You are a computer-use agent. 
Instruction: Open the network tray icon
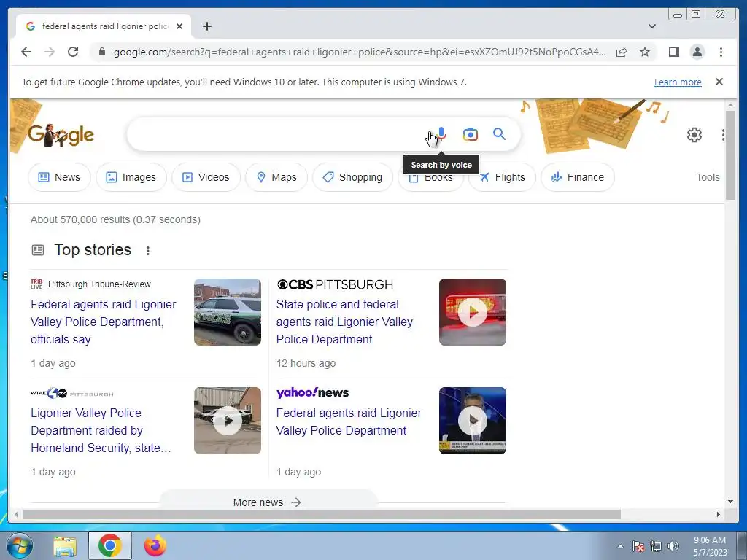coord(656,546)
